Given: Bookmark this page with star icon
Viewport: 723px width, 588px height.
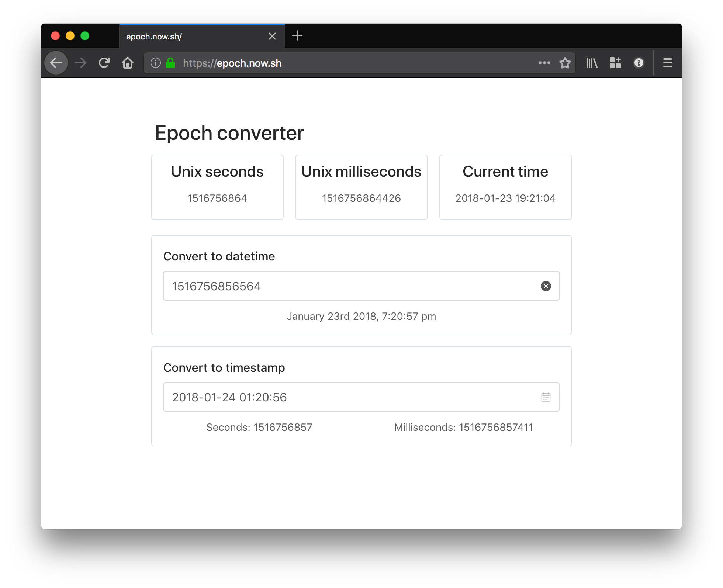Looking at the screenshot, I should coord(565,63).
